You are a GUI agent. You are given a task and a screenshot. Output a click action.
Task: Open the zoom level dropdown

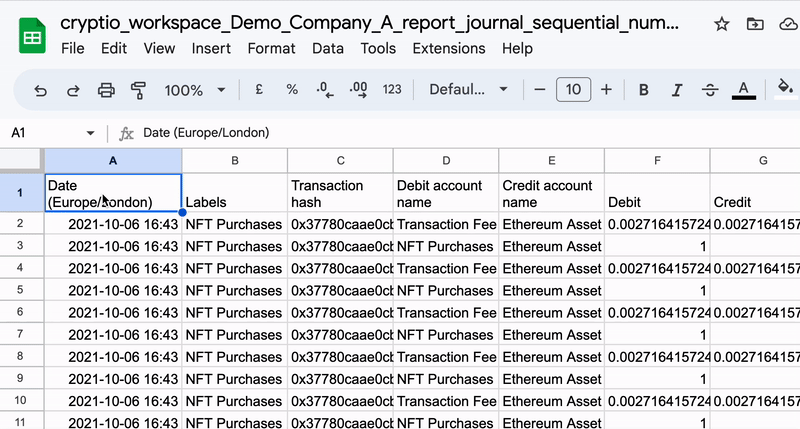pos(194,90)
